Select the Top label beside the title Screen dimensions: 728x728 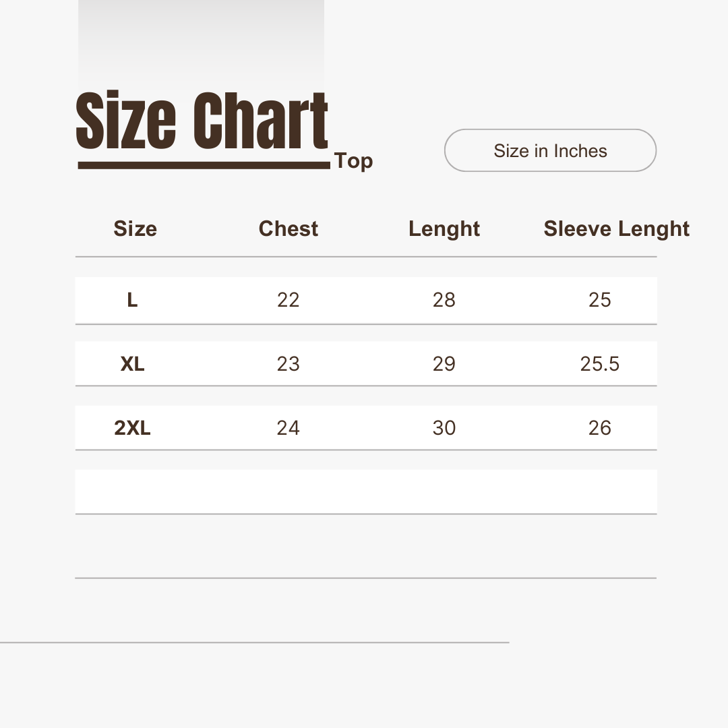point(353,161)
